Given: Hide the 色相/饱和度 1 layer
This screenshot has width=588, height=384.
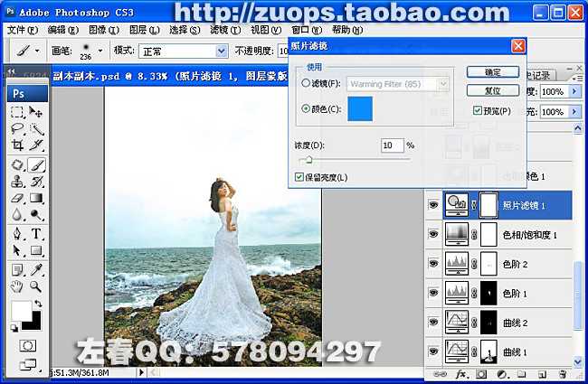Looking at the screenshot, I should 433,234.
